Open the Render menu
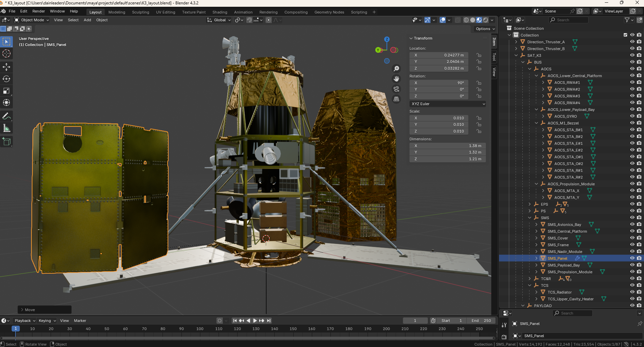The image size is (644, 347). point(39,11)
